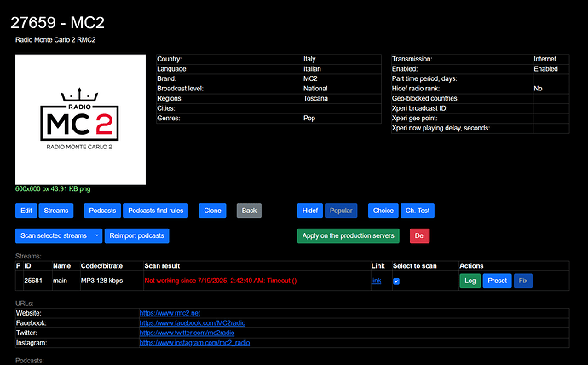
Task: Click the Radio MC2 logo image
Action: [80, 119]
